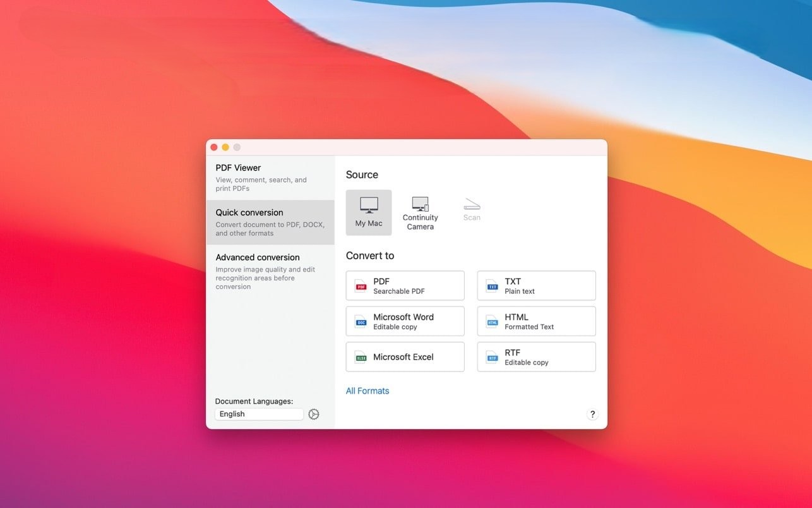Viewport: 812px width, 508px height.
Task: Open language settings gear icon
Action: click(x=314, y=414)
